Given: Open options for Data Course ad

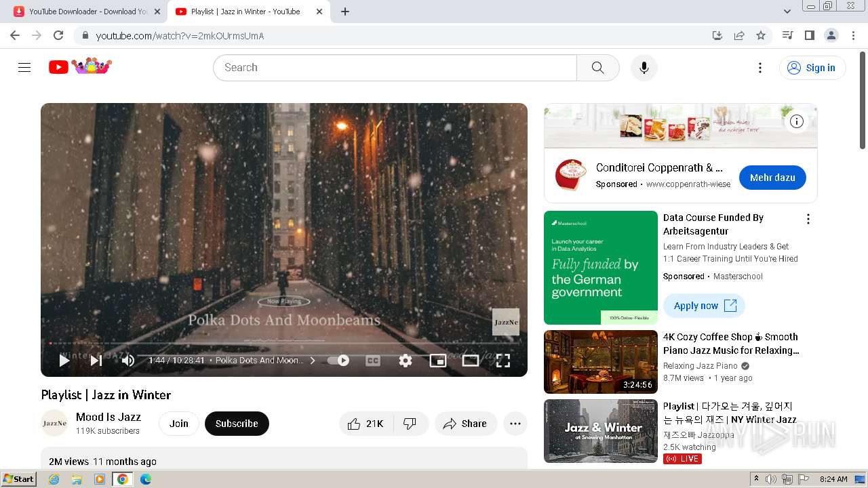Looking at the screenshot, I should coord(808,219).
